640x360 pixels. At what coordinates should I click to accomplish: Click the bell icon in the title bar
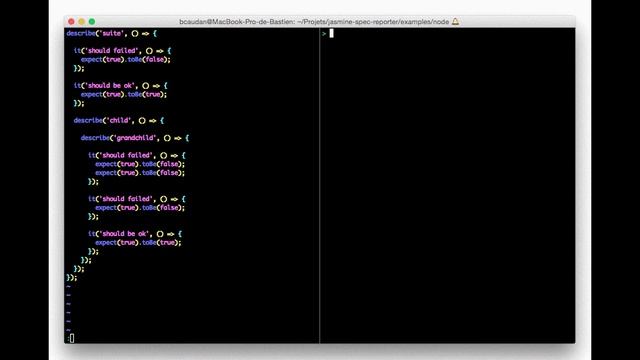456,22
